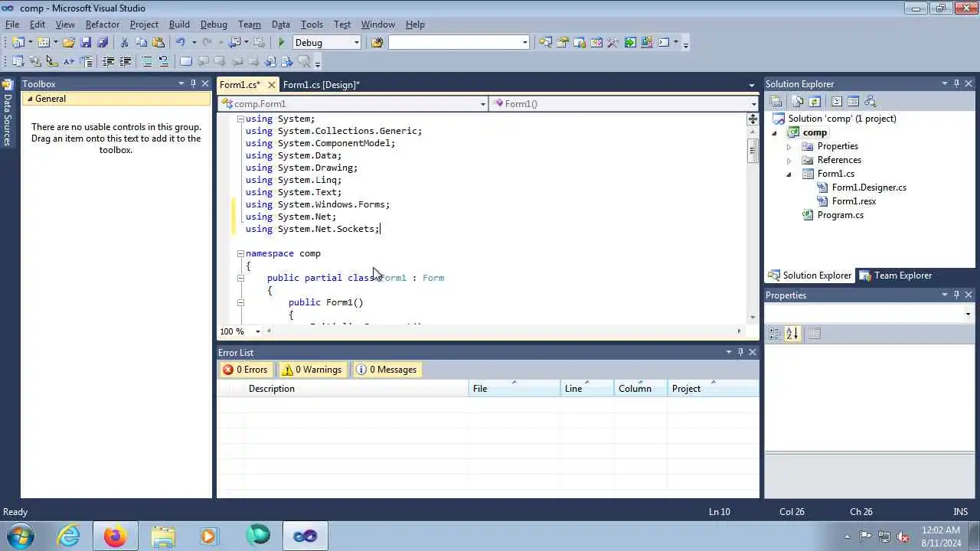
Task: Click Show All Files in Solution Explorer
Action: pos(797,101)
